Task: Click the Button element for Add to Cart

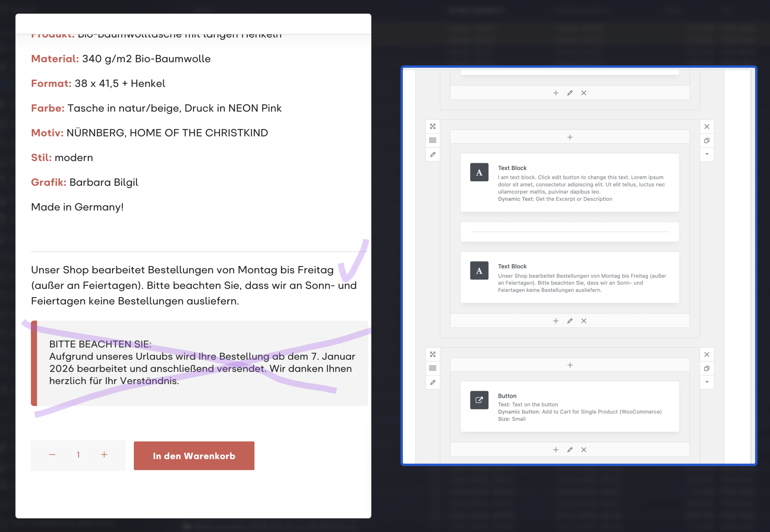Action: click(x=569, y=407)
